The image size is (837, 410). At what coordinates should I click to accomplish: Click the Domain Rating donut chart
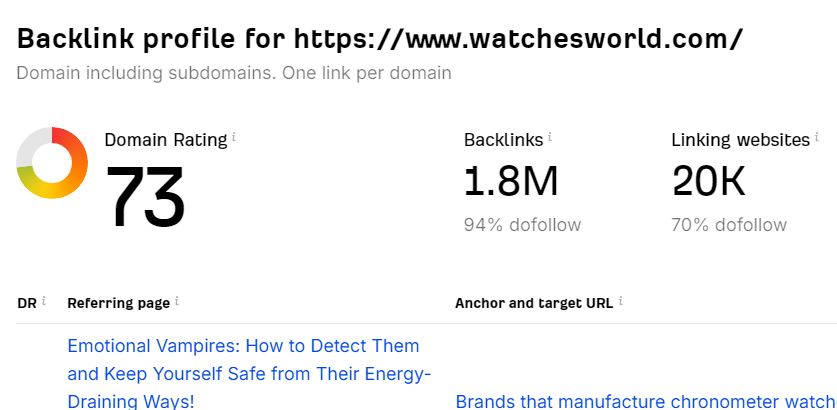[x=52, y=162]
